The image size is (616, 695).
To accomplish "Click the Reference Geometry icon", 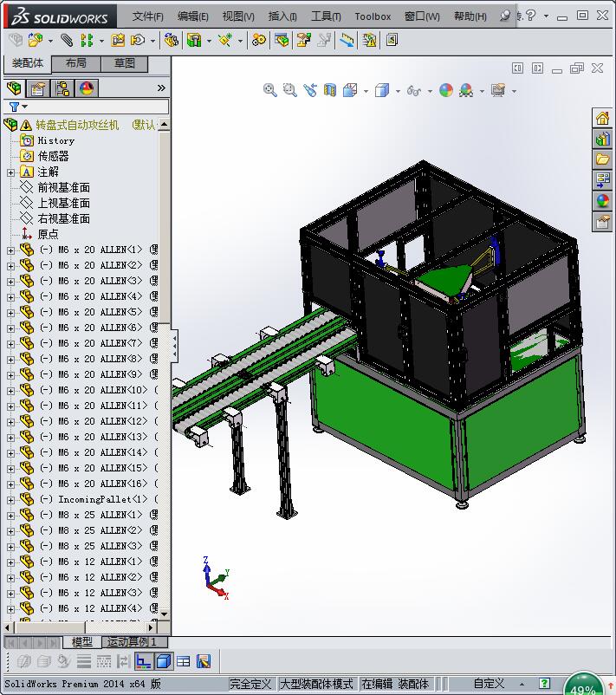I will (x=225, y=41).
